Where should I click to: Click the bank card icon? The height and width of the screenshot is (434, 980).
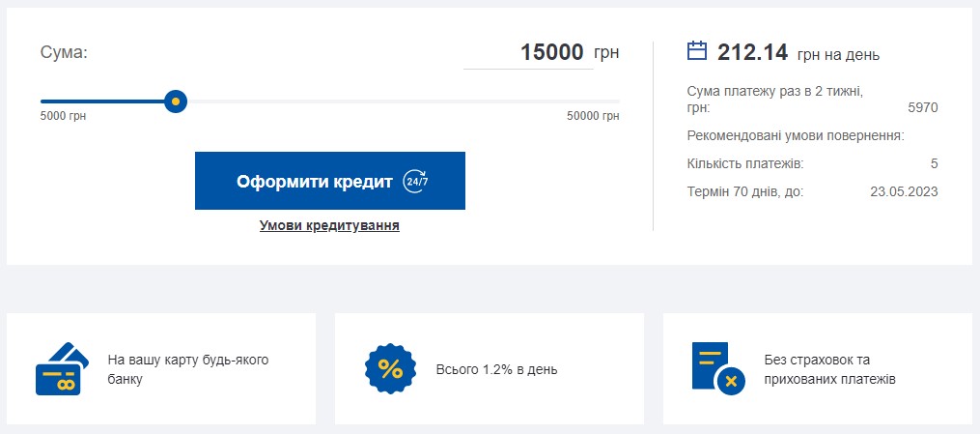(x=62, y=369)
